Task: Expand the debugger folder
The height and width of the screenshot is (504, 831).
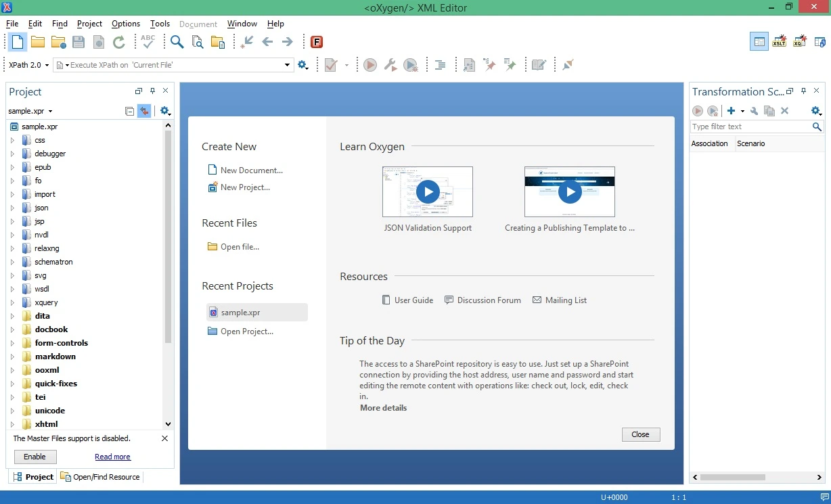Action: click(x=12, y=154)
